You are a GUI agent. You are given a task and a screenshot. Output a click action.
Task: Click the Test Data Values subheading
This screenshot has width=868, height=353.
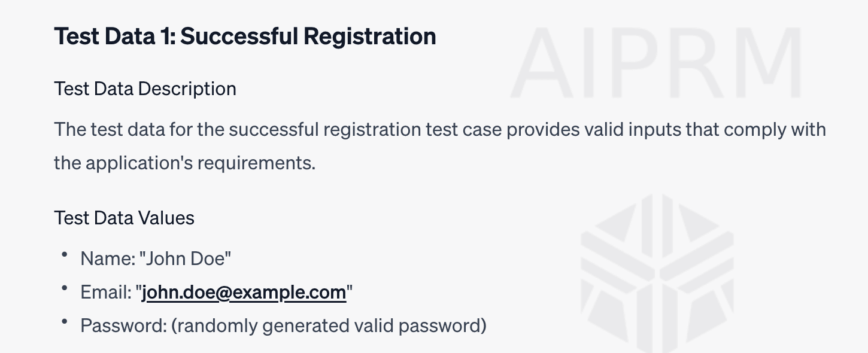(x=124, y=218)
